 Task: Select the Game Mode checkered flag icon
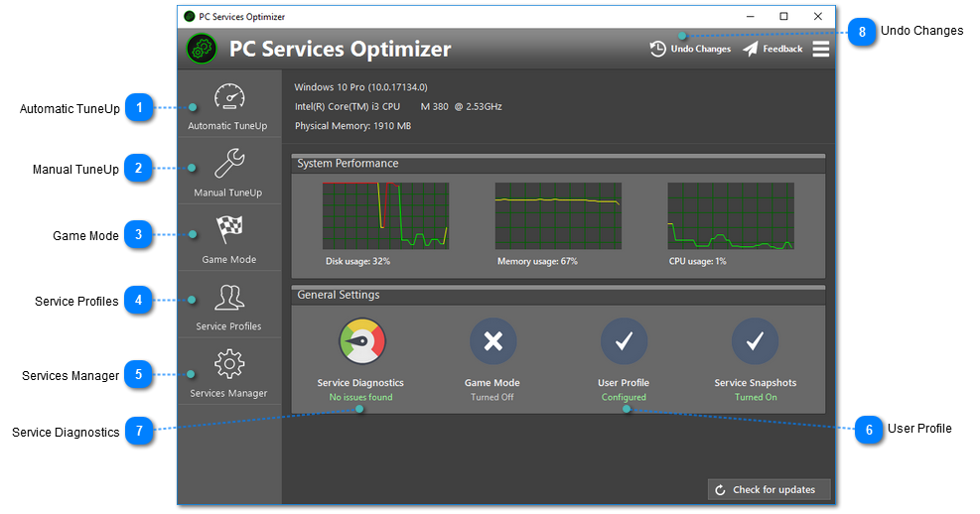tap(229, 229)
